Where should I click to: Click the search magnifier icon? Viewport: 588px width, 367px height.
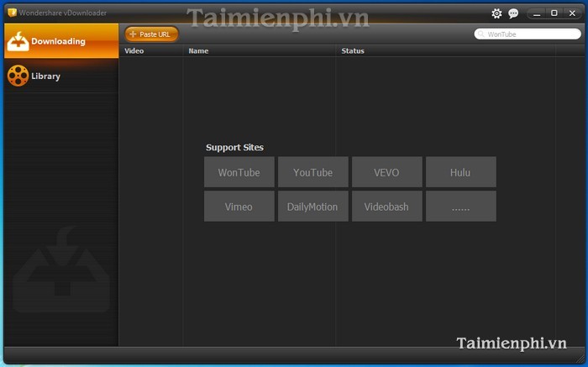coord(481,34)
